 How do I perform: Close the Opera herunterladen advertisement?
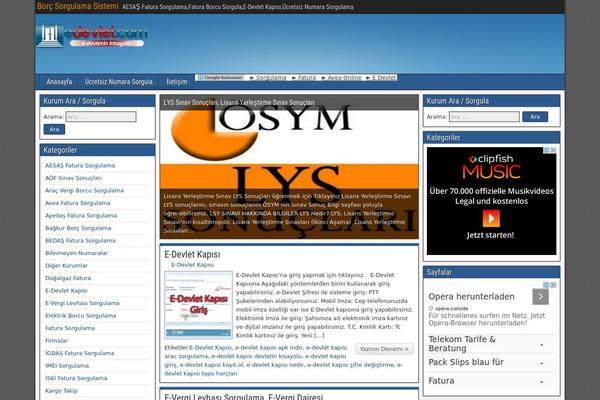click(553, 285)
